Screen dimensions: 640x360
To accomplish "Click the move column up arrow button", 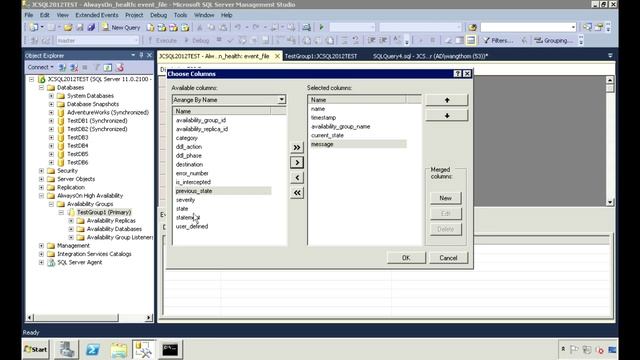I will point(447,100).
